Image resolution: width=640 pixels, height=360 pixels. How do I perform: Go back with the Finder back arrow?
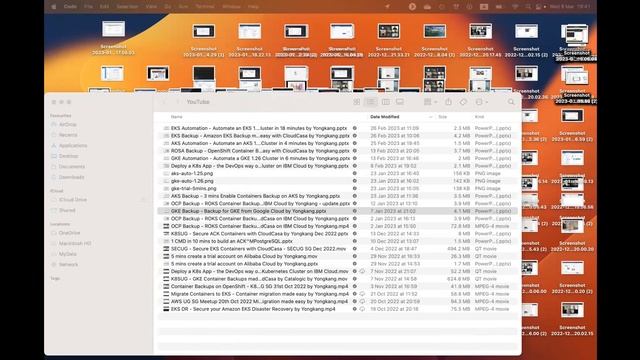164,102
